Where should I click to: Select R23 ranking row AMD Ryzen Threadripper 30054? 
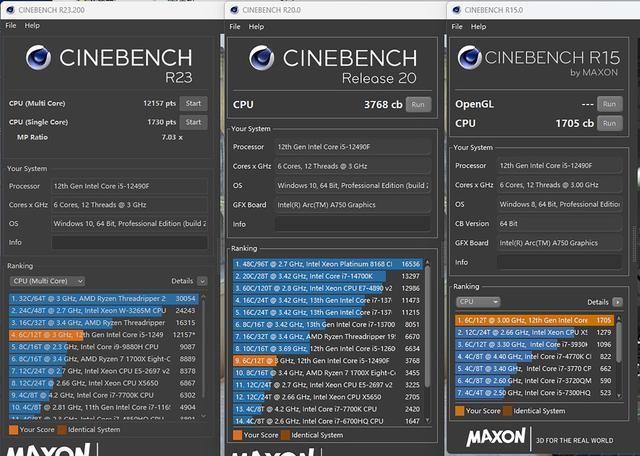[104, 299]
